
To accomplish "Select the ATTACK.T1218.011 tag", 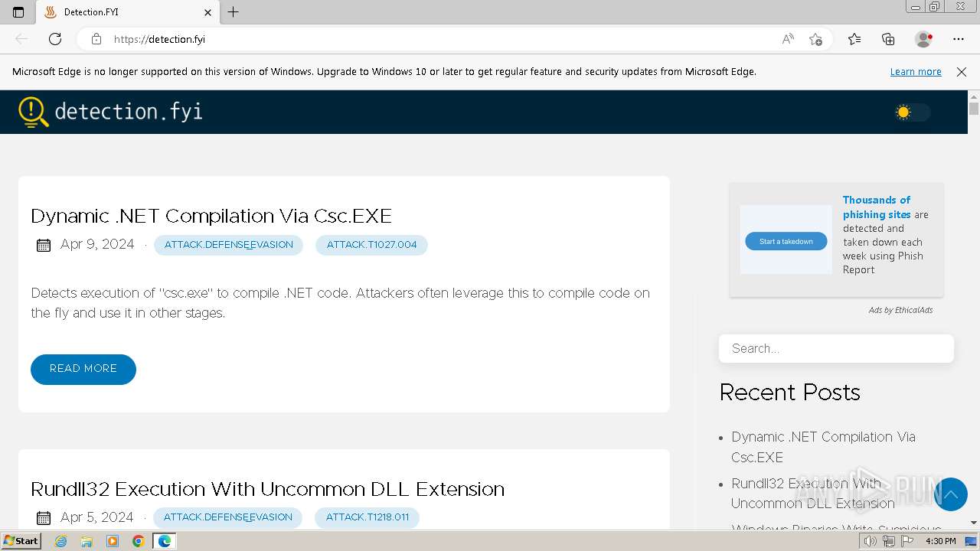I will pos(367,517).
